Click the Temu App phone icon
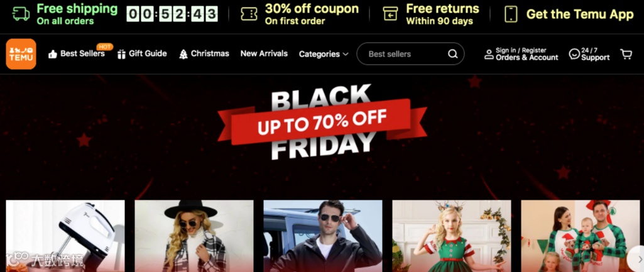 coord(511,14)
